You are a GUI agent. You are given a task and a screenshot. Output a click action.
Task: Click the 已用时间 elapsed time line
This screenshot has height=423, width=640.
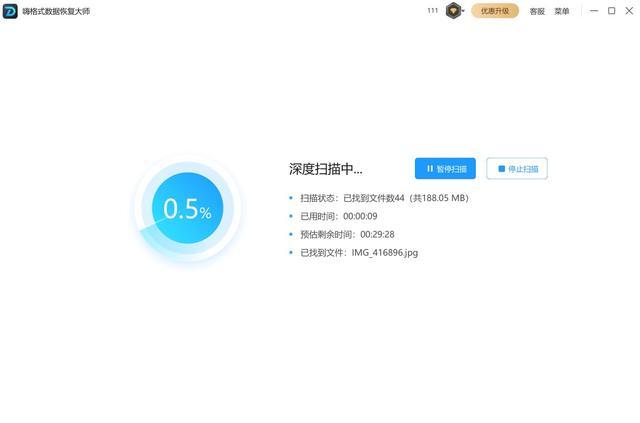pos(339,216)
